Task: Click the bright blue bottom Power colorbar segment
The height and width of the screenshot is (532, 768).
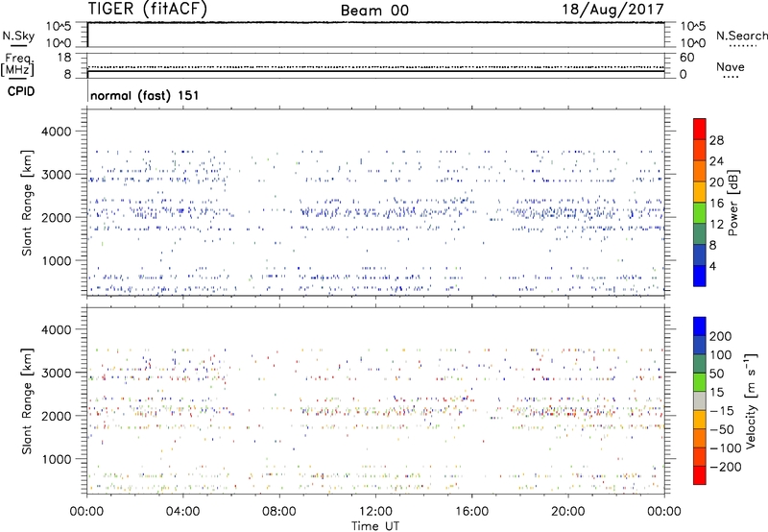Action: coord(700,276)
